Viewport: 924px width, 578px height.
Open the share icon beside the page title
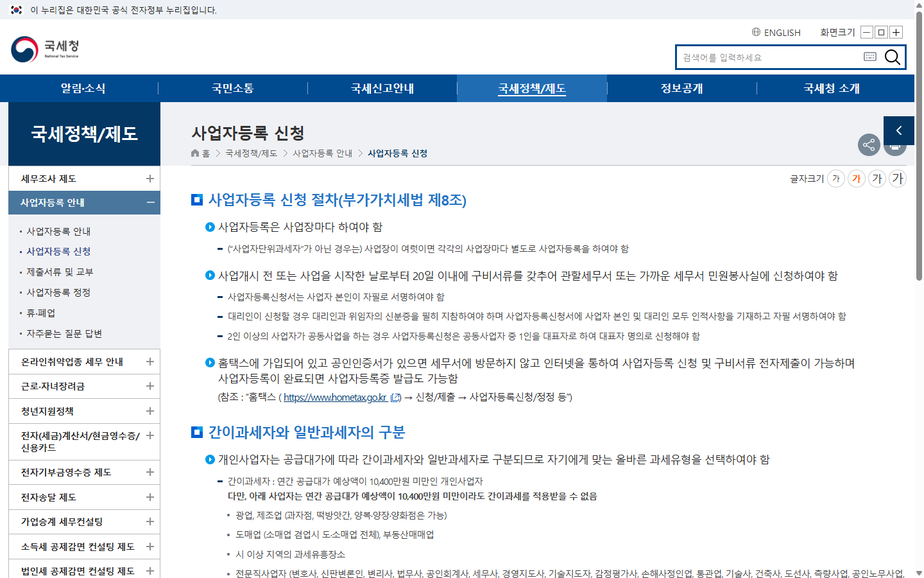click(869, 144)
